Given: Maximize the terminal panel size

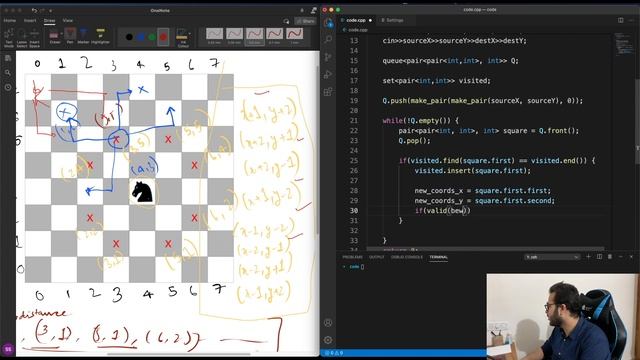Looking at the screenshot, I should pos(620,257).
